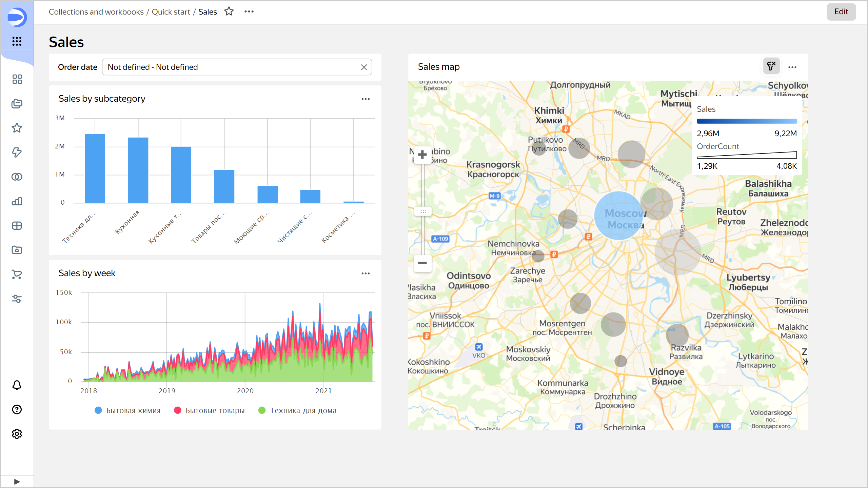Open the notifications bell icon
The height and width of the screenshot is (488, 868).
(17, 385)
